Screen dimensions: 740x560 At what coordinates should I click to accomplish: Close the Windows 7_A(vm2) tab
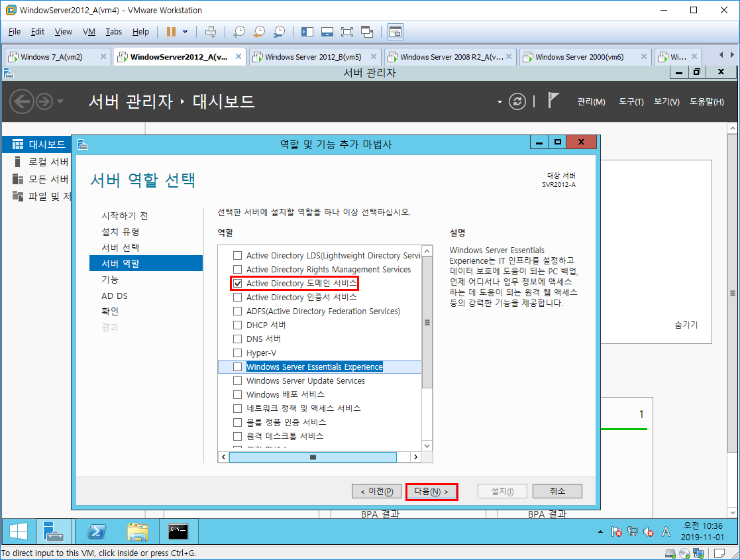point(103,56)
